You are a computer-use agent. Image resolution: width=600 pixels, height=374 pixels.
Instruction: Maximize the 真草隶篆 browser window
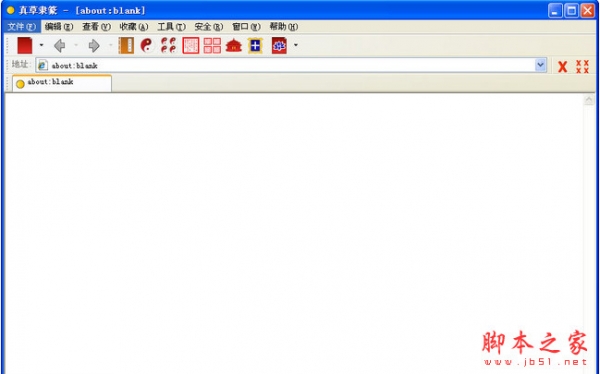point(571,11)
